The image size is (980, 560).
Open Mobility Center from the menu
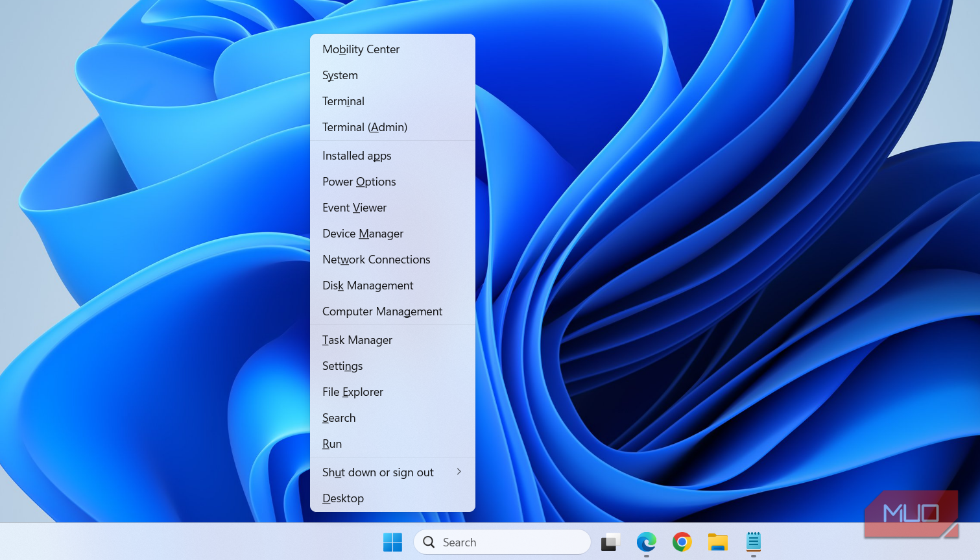pyautogui.click(x=392, y=49)
